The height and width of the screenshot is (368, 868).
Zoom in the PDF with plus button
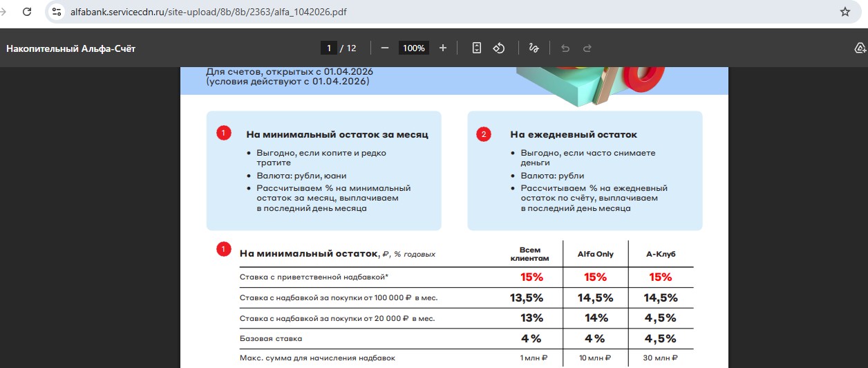pos(443,48)
